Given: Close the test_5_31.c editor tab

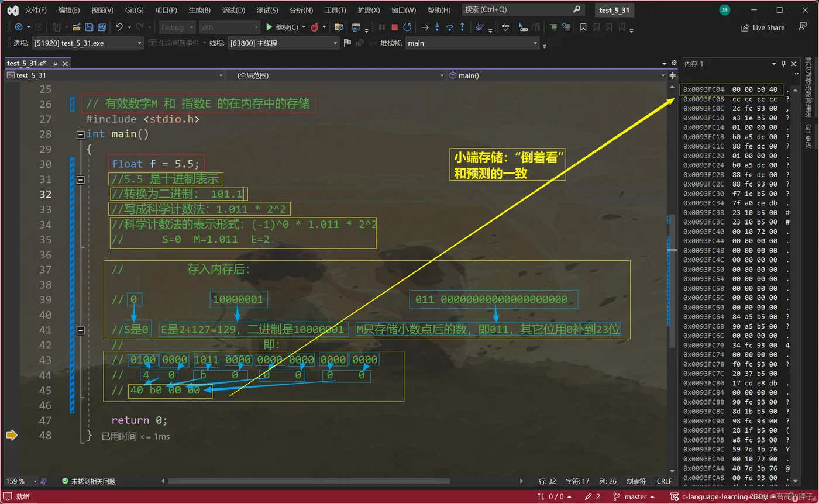Looking at the screenshot, I should 64,63.
